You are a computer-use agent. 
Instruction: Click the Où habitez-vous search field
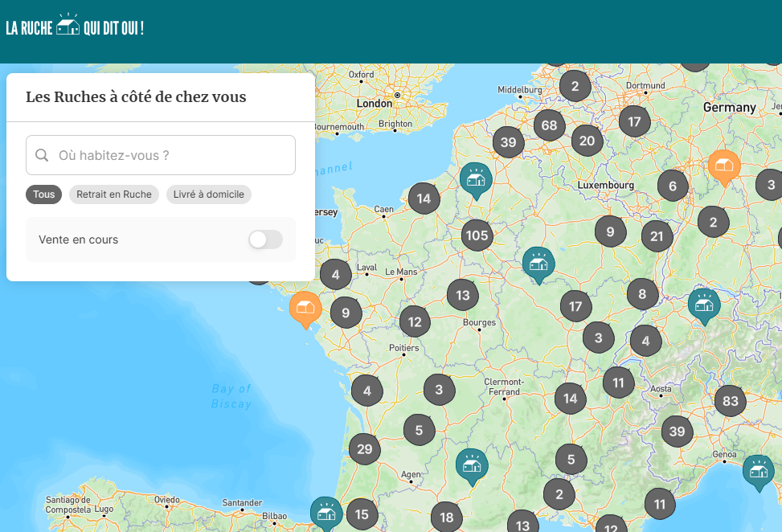tap(169, 155)
